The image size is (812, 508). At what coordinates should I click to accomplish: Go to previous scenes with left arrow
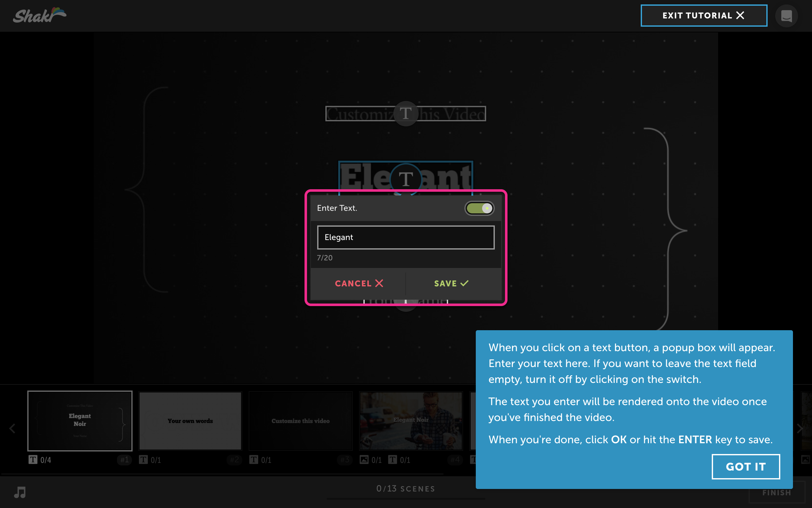[x=12, y=428]
